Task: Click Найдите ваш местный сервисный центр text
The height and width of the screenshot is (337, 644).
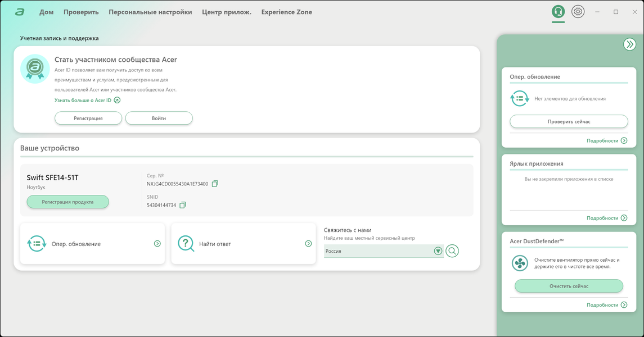Action: pyautogui.click(x=369, y=238)
